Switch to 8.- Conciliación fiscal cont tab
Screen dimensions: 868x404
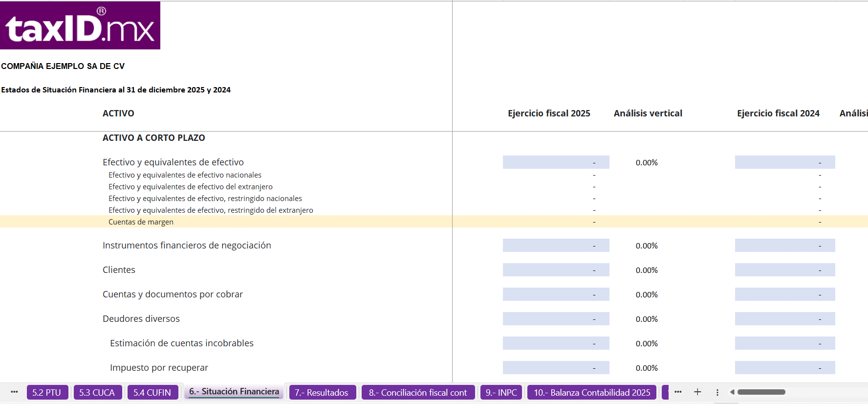tap(418, 392)
